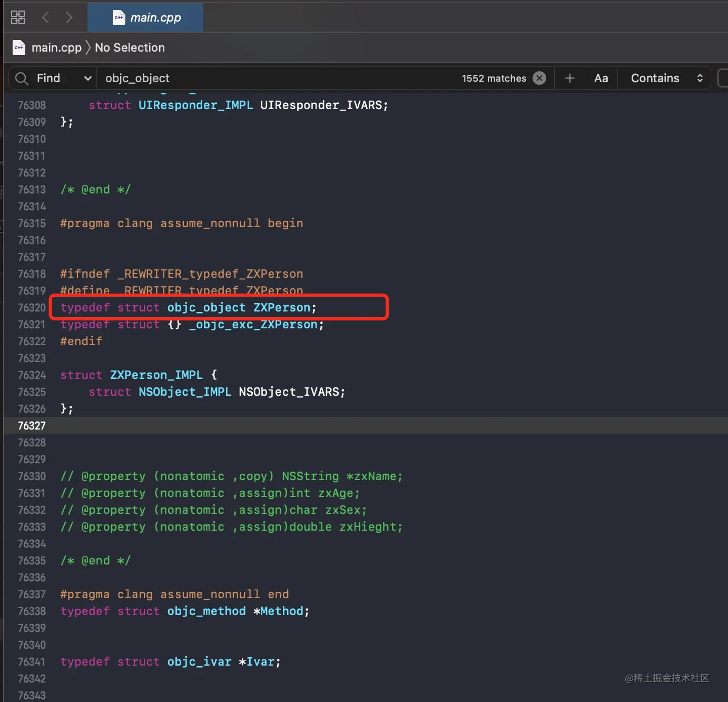Click the @end comment on line 76335
The image size is (728, 702).
coord(95,561)
